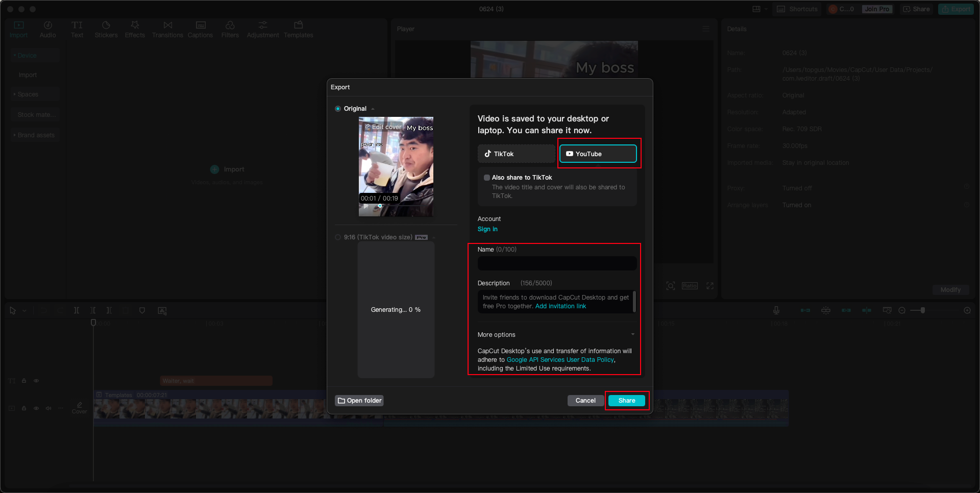Open the Captions tab
The width and height of the screenshot is (980, 493).
(x=200, y=30)
